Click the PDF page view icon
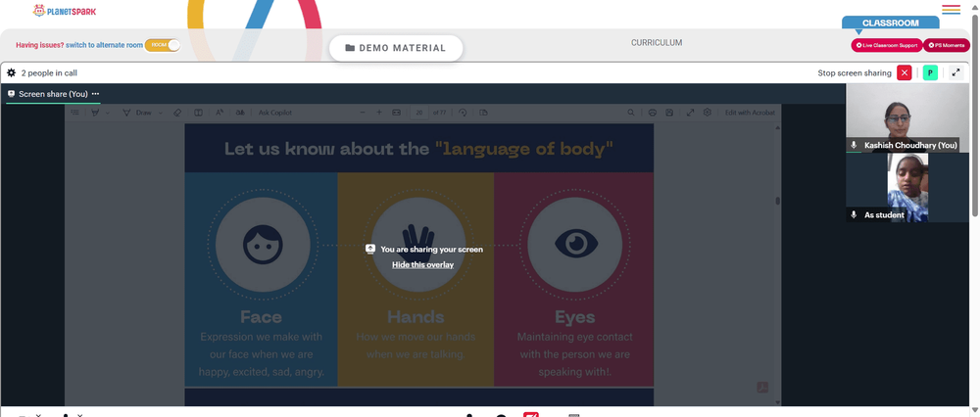Screen dimensions: 980x417 point(484,113)
